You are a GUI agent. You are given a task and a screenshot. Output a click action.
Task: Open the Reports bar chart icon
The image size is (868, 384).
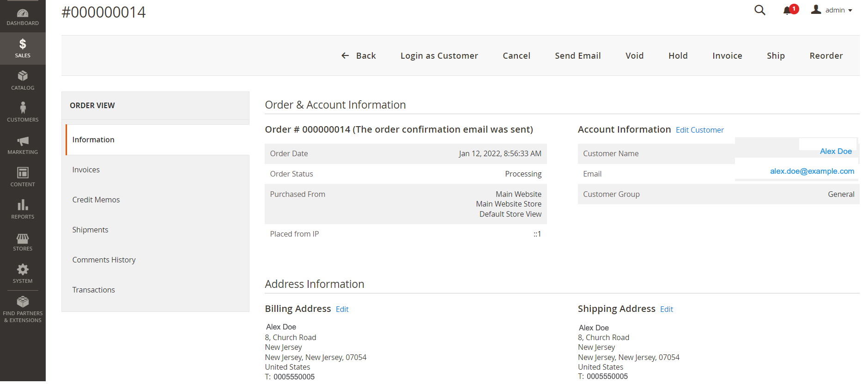pyautogui.click(x=23, y=205)
